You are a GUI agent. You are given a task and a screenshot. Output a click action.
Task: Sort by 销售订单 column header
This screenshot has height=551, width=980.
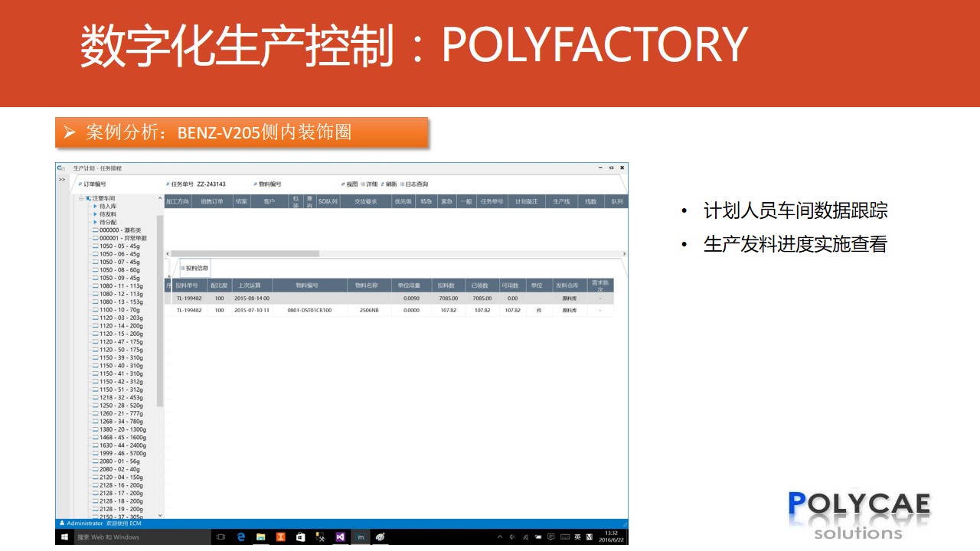click(x=211, y=202)
